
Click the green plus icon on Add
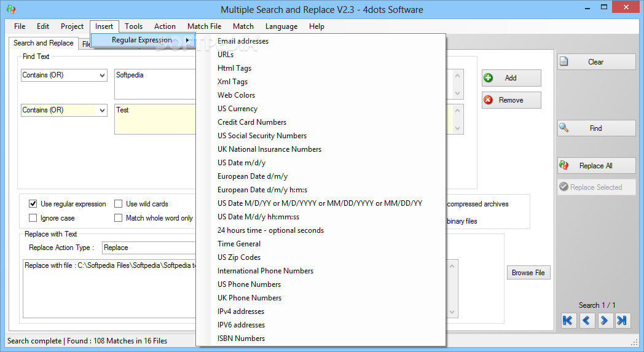tap(489, 77)
